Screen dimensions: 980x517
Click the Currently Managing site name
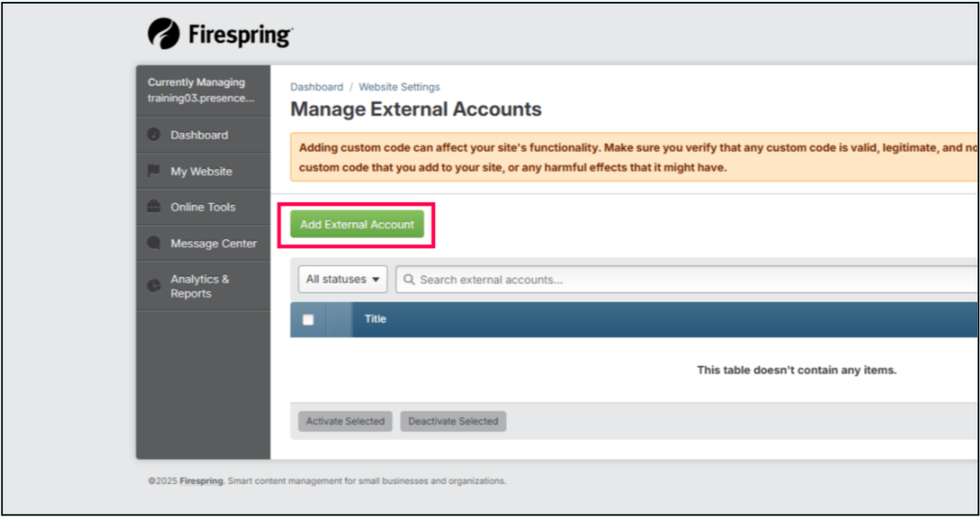(x=201, y=99)
